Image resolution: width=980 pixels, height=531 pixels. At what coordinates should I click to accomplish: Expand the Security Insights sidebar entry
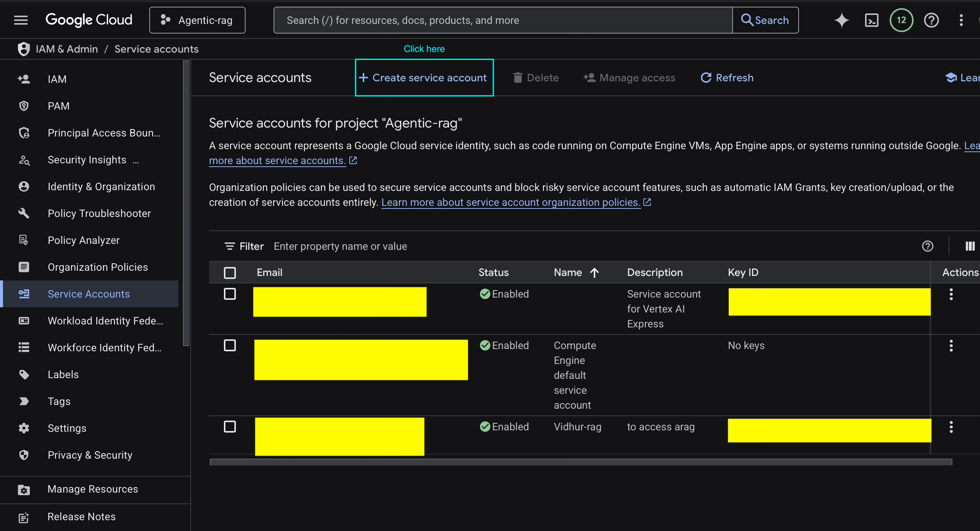pos(87,160)
